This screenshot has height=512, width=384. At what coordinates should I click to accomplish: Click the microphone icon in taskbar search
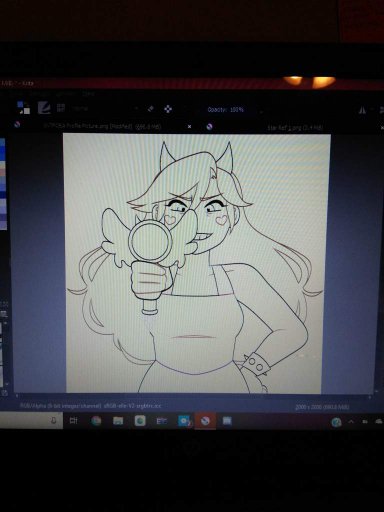(53, 421)
